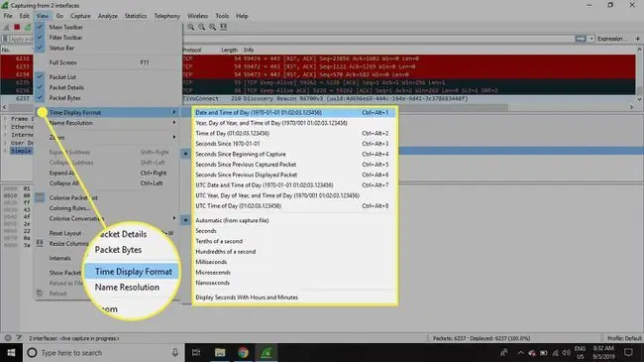Click the Info column header
Viewport: 644px width, 362px height.
[249, 50]
